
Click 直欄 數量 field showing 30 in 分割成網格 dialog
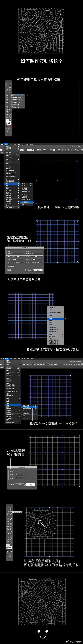(36, 254)
